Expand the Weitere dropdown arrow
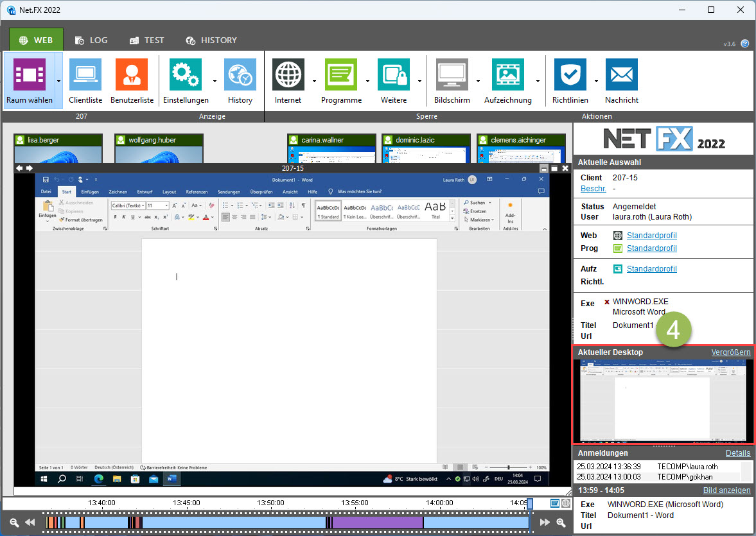Screen dimensions: 756x536 pos(419,81)
